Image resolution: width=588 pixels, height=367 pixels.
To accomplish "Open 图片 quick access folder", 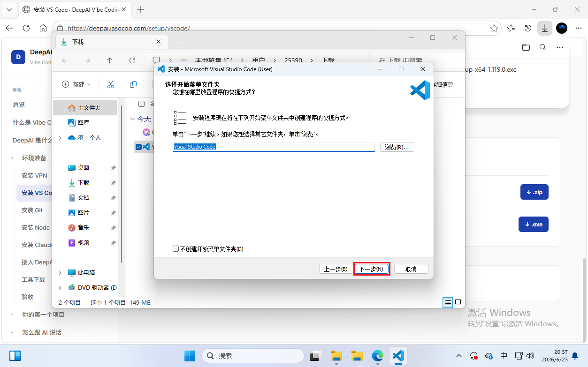I will click(84, 213).
